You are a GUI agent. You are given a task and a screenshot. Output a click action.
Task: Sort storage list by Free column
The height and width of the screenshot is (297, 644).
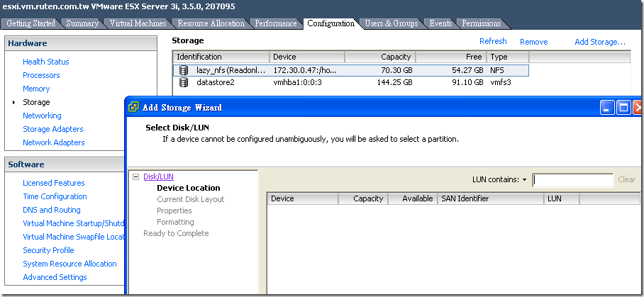[x=451, y=57]
